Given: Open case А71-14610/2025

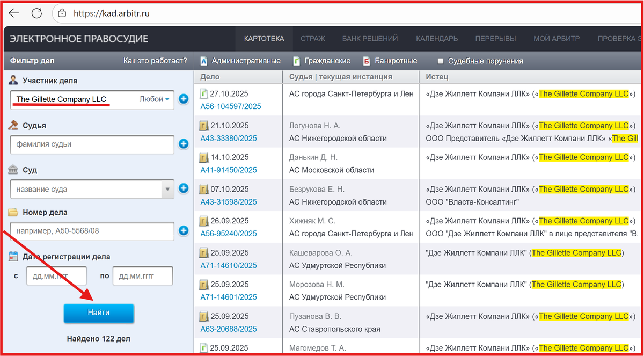Looking at the screenshot, I should tap(229, 265).
